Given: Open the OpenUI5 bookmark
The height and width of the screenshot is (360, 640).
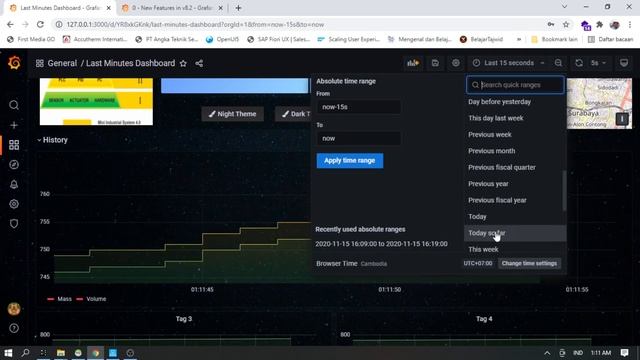Looking at the screenshot, I should 222,39.
